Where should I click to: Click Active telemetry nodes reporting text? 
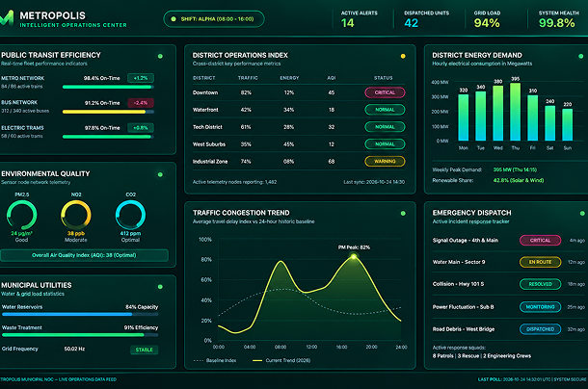(235, 182)
